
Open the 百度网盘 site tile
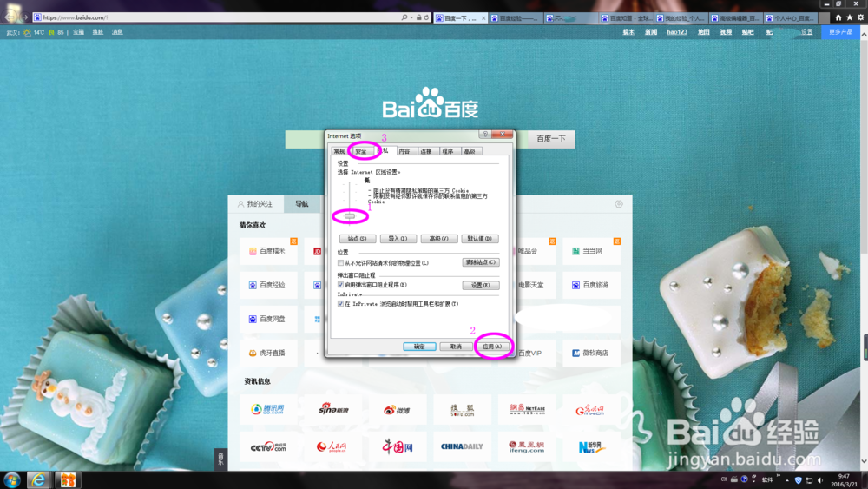(268, 319)
